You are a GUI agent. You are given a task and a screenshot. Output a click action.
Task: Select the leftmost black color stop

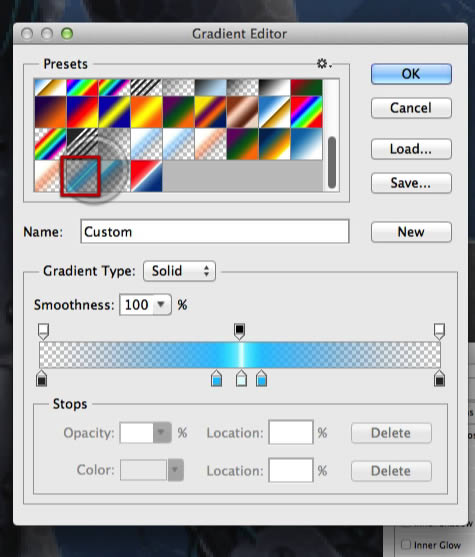click(42, 378)
